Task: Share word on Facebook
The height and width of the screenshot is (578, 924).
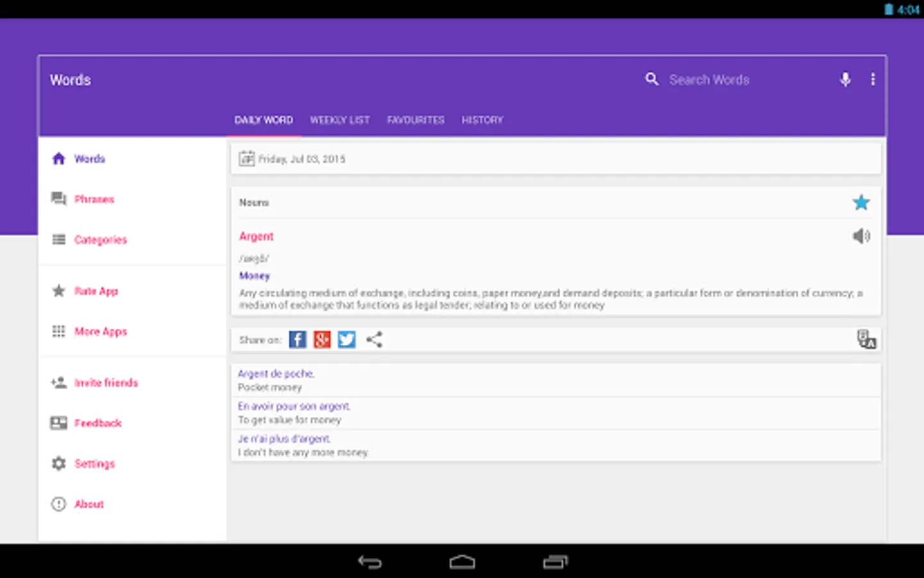Action: pos(298,339)
